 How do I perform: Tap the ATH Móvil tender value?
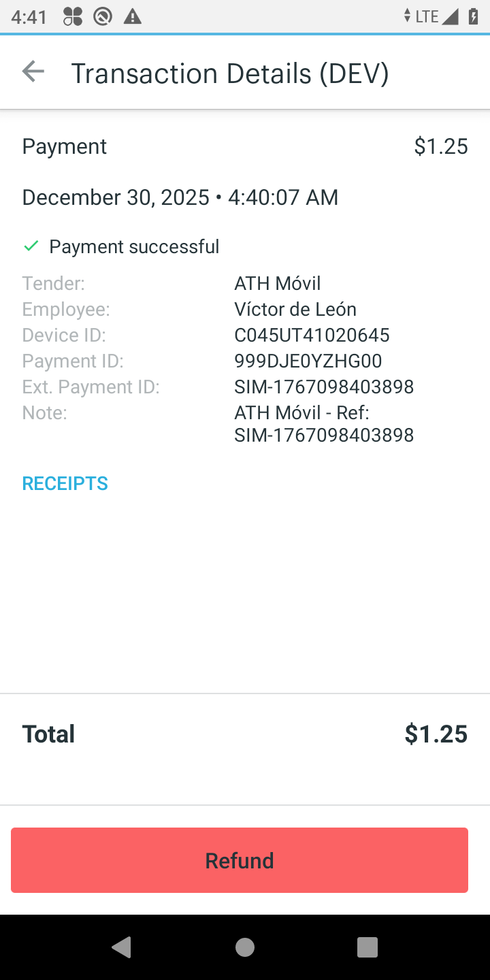coord(278,283)
